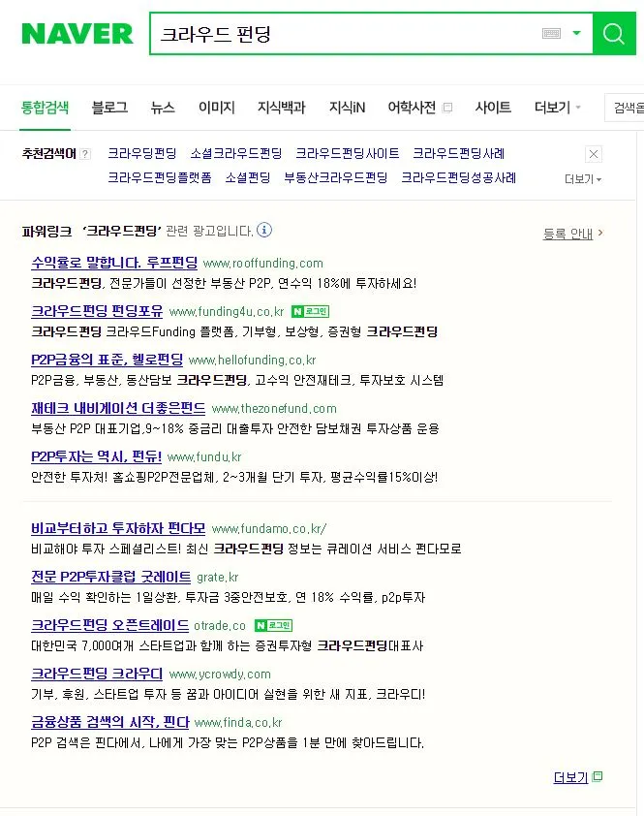Click URL otrade.co
The image size is (644, 816).
[x=220, y=625]
